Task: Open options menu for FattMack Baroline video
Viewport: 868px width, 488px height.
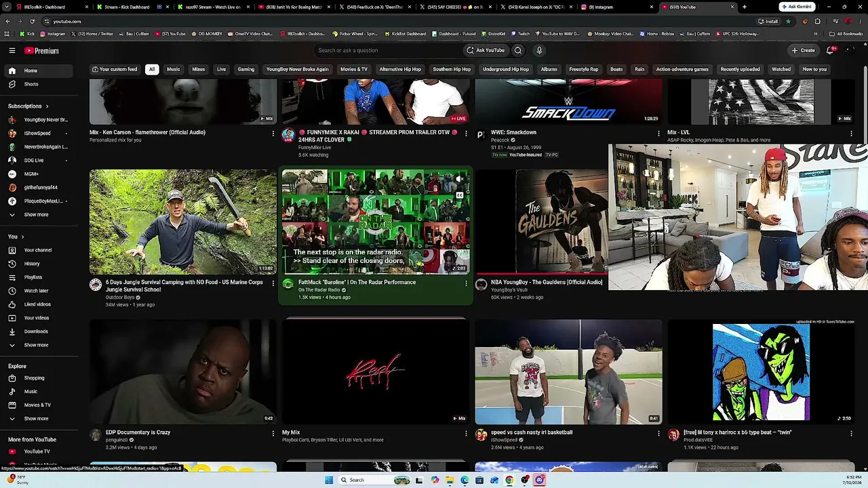Action: tap(466, 283)
